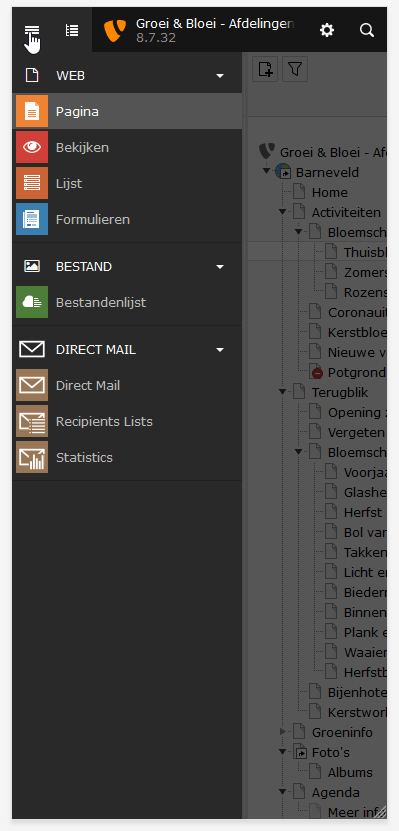Click the red Bekijken eye icon
399x831 pixels.
click(32, 147)
